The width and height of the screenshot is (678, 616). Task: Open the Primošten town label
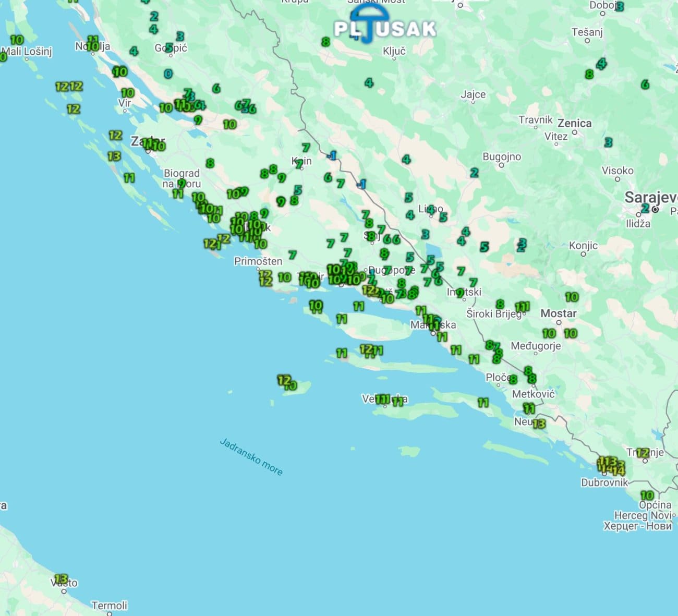(x=258, y=261)
